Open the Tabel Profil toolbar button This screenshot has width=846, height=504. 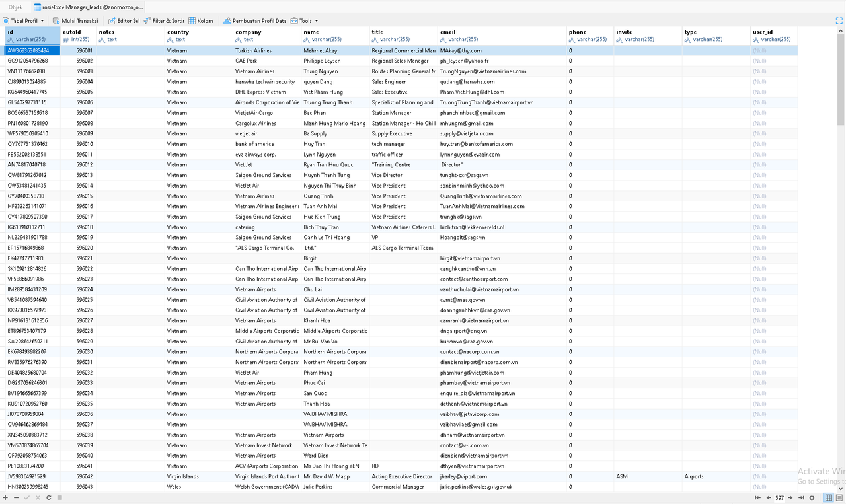(x=20, y=21)
